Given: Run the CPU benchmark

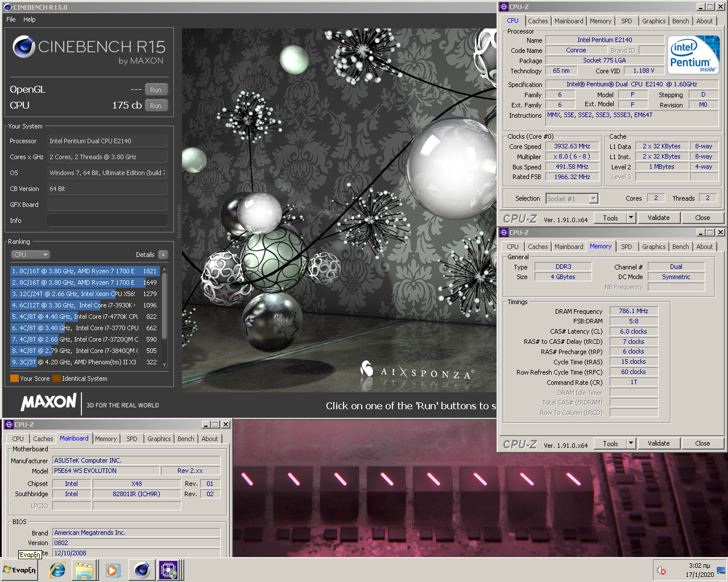Looking at the screenshot, I should pyautogui.click(x=156, y=106).
